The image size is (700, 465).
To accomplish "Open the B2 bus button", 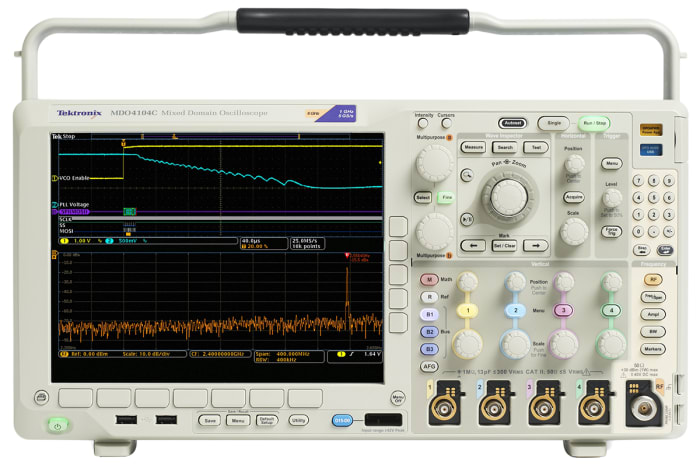I will click(429, 332).
